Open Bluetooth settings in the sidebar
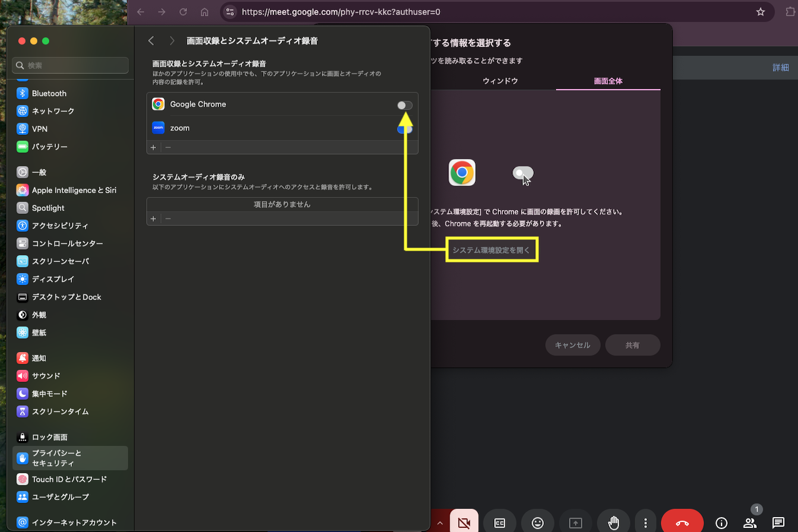The width and height of the screenshot is (798, 532). [x=70, y=93]
